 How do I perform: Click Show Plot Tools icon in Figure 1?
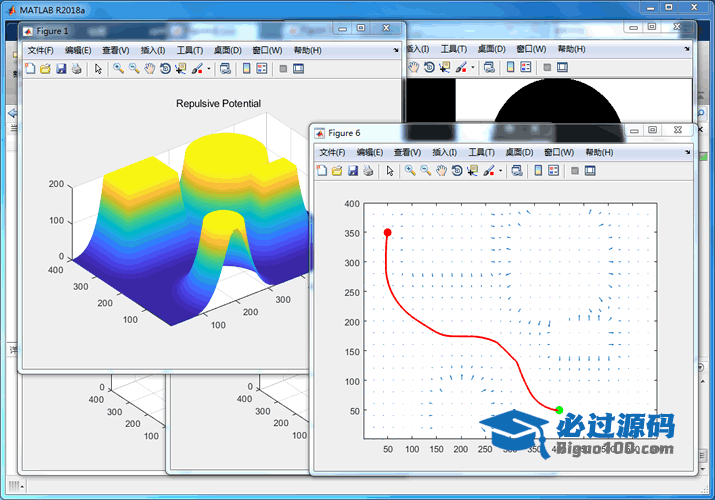coord(299,69)
